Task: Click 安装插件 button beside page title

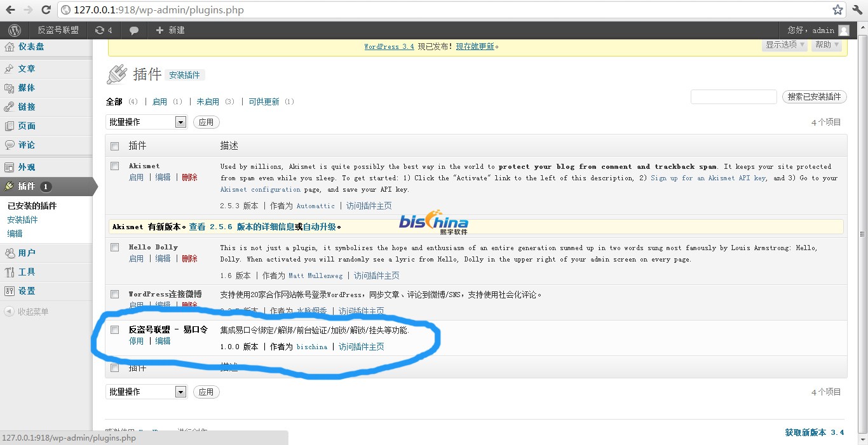Action: pos(184,75)
